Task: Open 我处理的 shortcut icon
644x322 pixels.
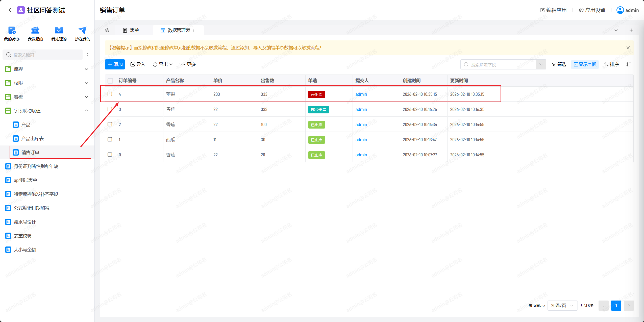Action: tap(59, 31)
